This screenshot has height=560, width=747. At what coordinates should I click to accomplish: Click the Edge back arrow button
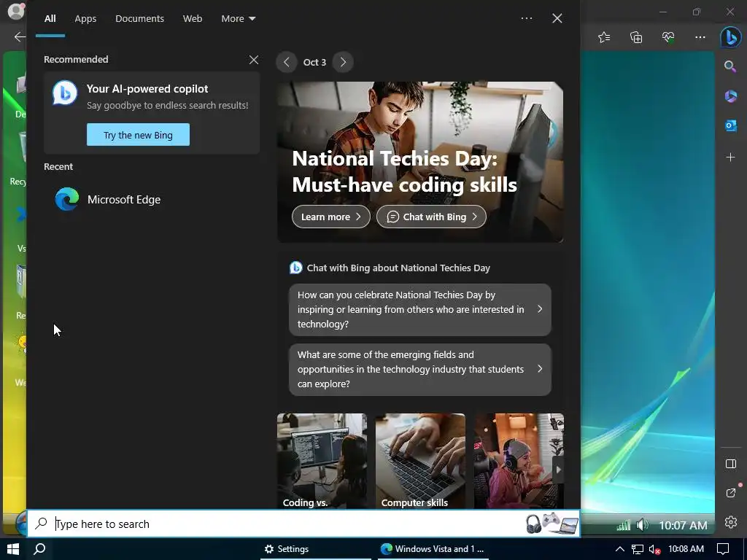coord(20,36)
